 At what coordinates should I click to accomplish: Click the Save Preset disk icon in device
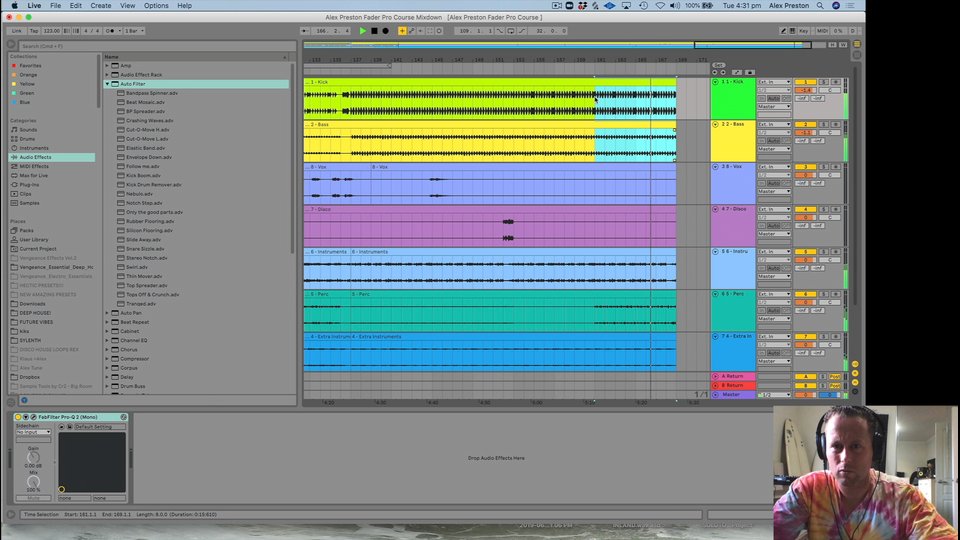[70, 427]
